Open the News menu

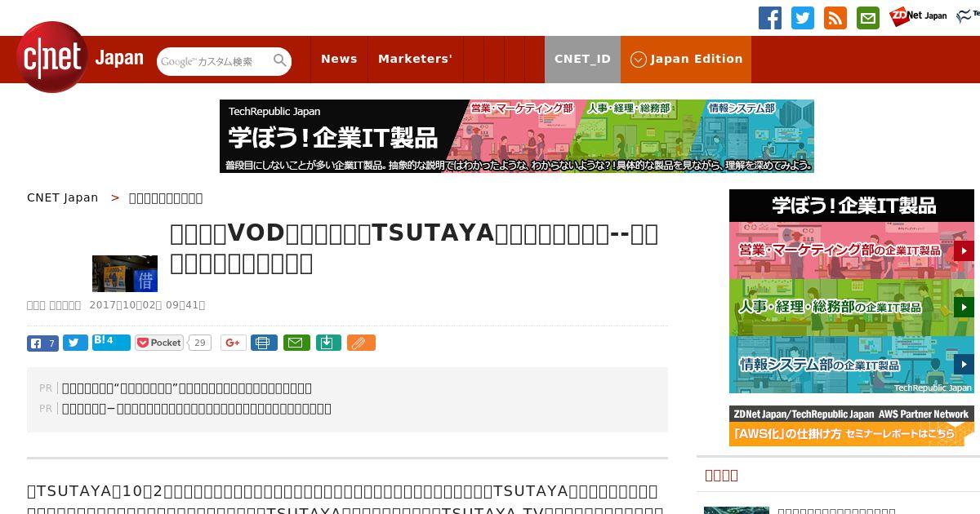point(339,59)
